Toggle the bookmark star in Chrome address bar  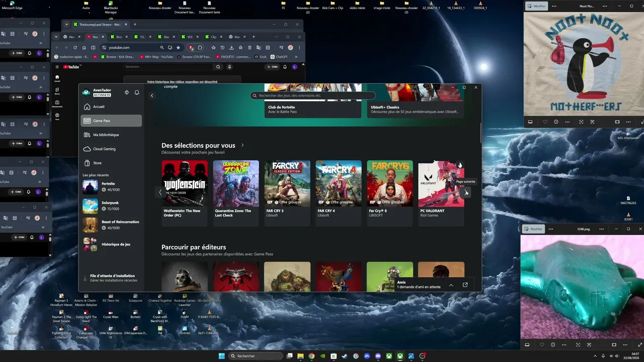pos(178,48)
